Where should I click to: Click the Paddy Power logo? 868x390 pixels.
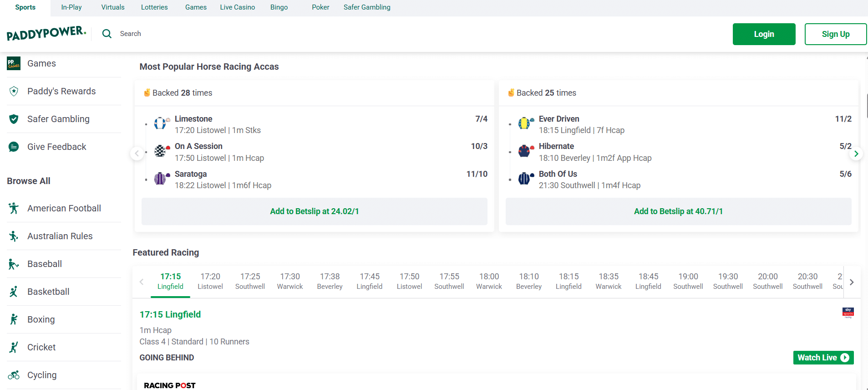click(46, 33)
